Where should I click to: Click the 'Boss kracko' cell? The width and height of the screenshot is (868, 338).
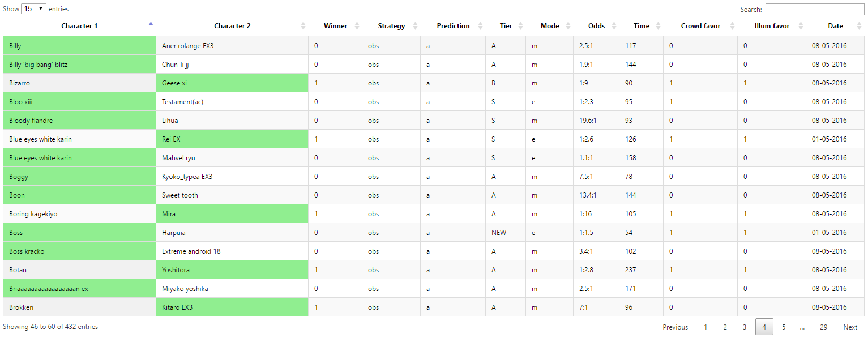79,251
